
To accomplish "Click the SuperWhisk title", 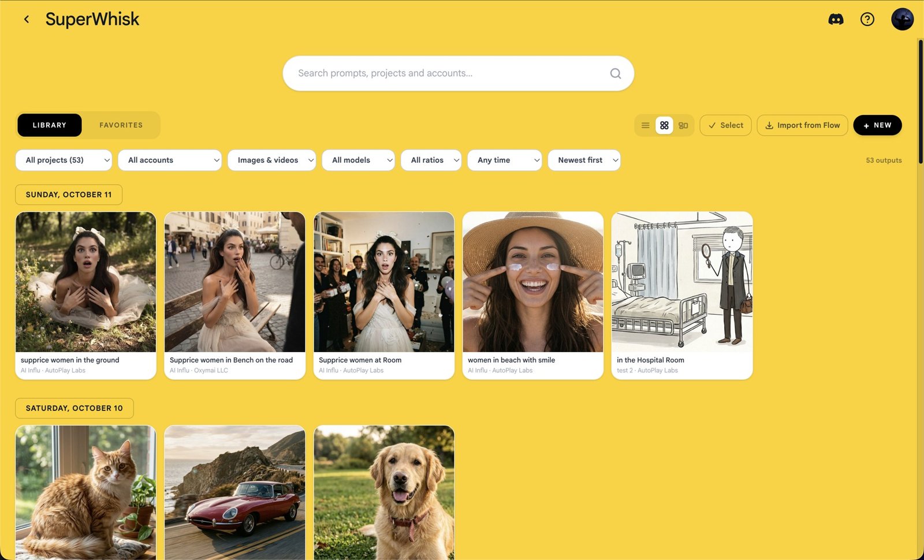I will (92, 19).
